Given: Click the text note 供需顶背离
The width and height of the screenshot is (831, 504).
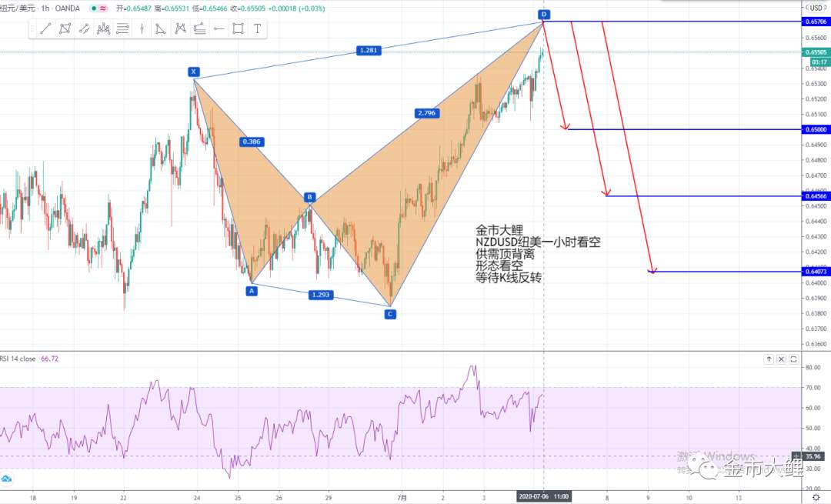Looking at the screenshot, I should (x=505, y=254).
